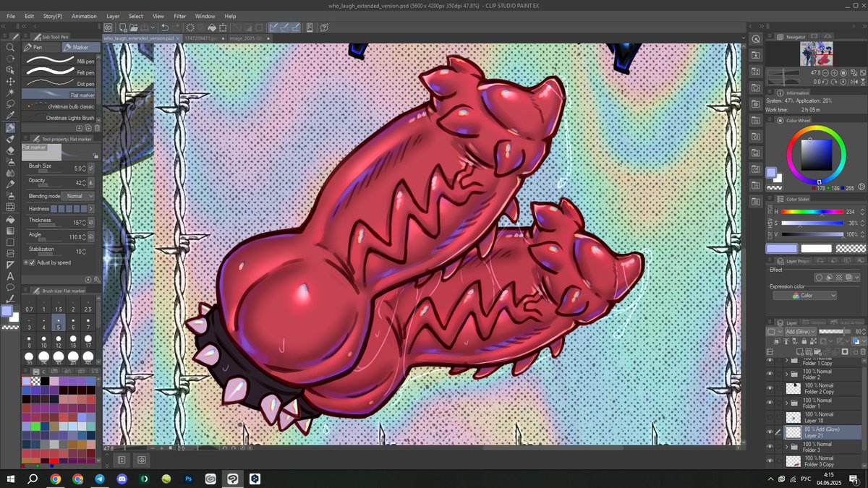This screenshot has height=488, width=868.
Task: Switch to the Pen sub tool tab
Action: click(41, 47)
